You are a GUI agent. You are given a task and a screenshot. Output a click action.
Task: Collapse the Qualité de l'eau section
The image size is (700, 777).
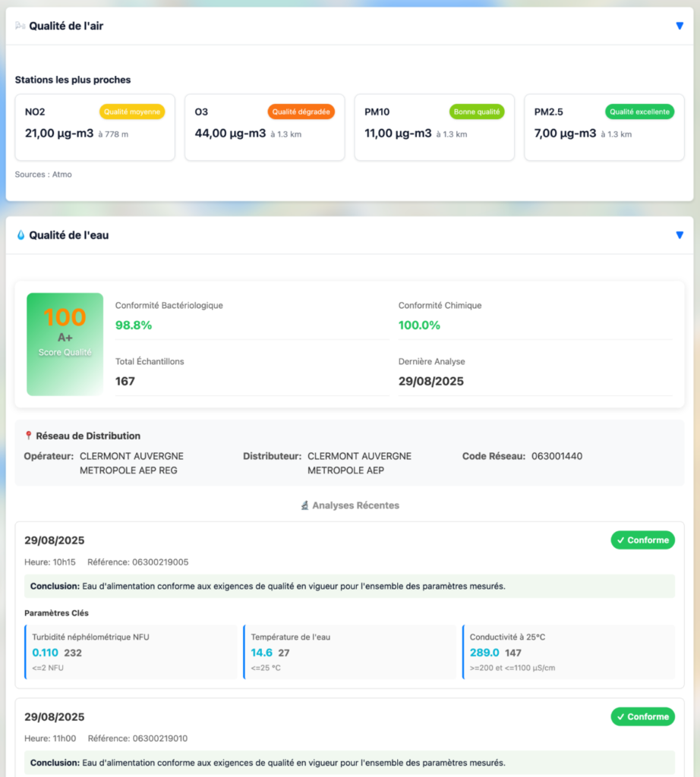(680, 235)
